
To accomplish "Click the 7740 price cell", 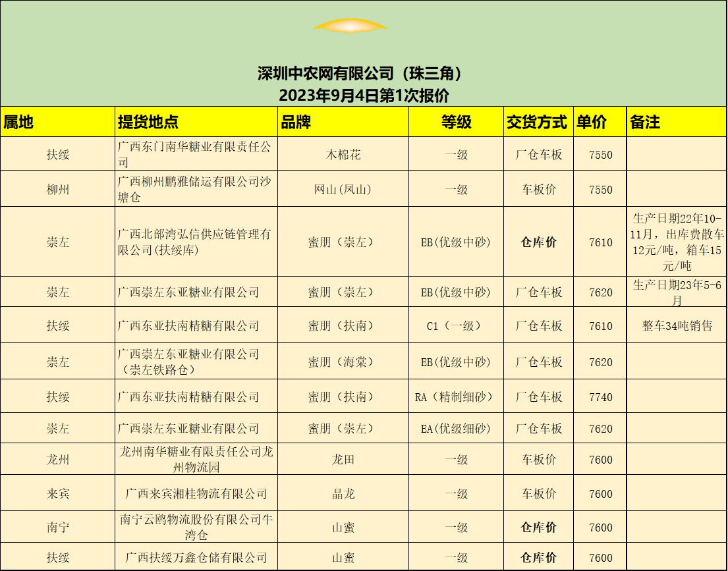I will tap(600, 397).
